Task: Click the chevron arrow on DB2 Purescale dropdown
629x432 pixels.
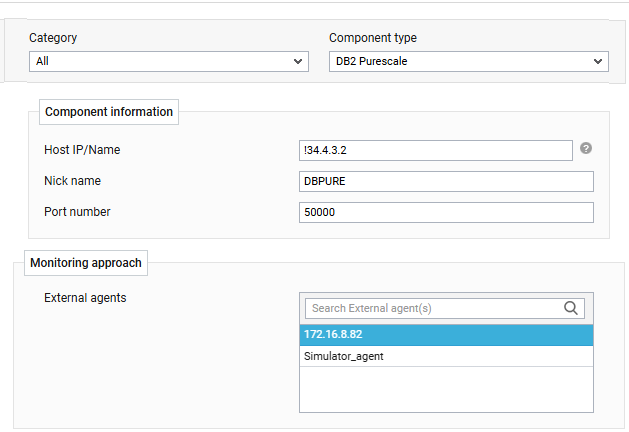Action: tap(598, 62)
